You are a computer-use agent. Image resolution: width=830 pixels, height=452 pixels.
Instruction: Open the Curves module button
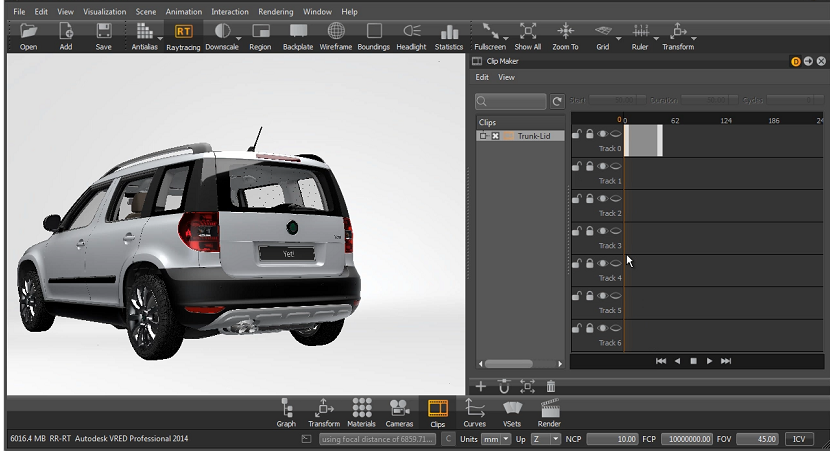pyautogui.click(x=475, y=413)
